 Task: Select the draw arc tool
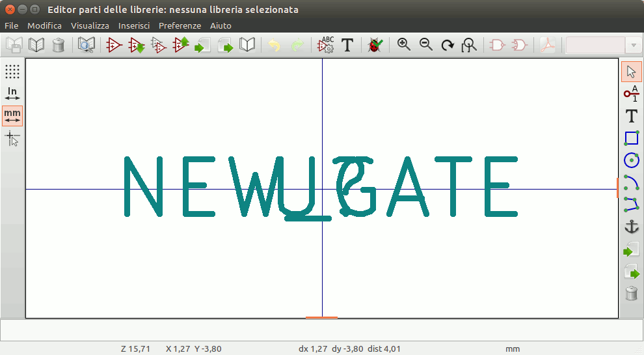point(631,182)
